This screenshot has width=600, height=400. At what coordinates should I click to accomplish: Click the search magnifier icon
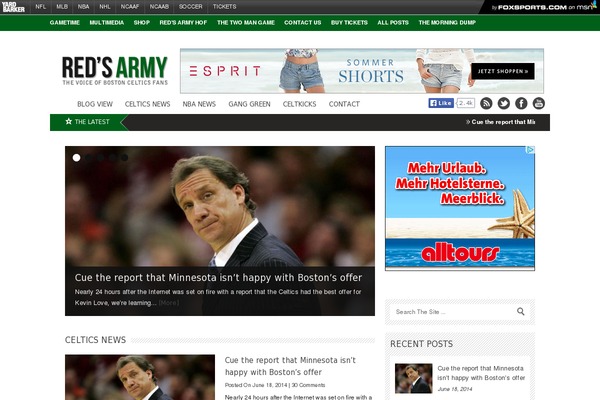521,312
